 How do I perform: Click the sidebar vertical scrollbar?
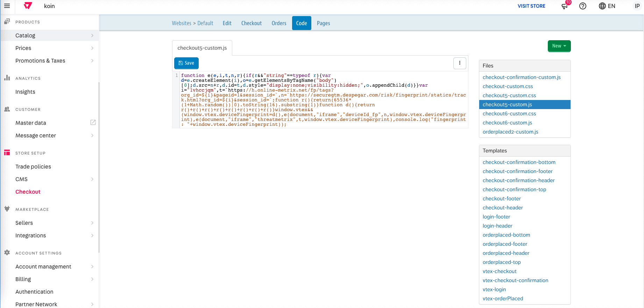click(x=99, y=167)
